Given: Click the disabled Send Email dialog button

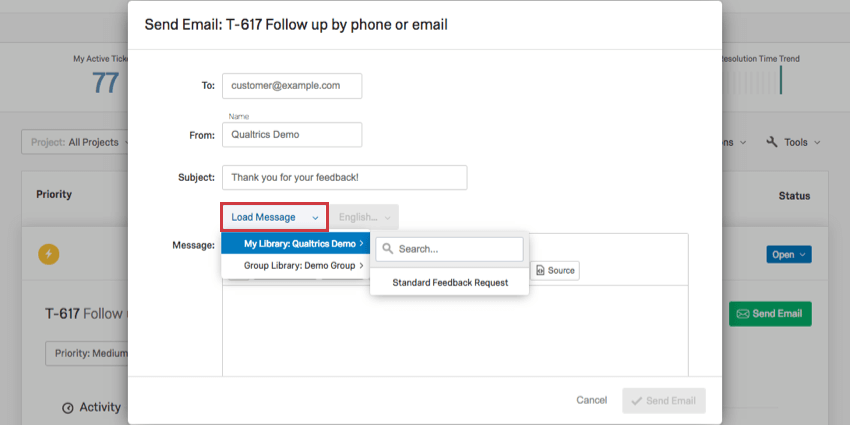Looking at the screenshot, I should (x=664, y=401).
